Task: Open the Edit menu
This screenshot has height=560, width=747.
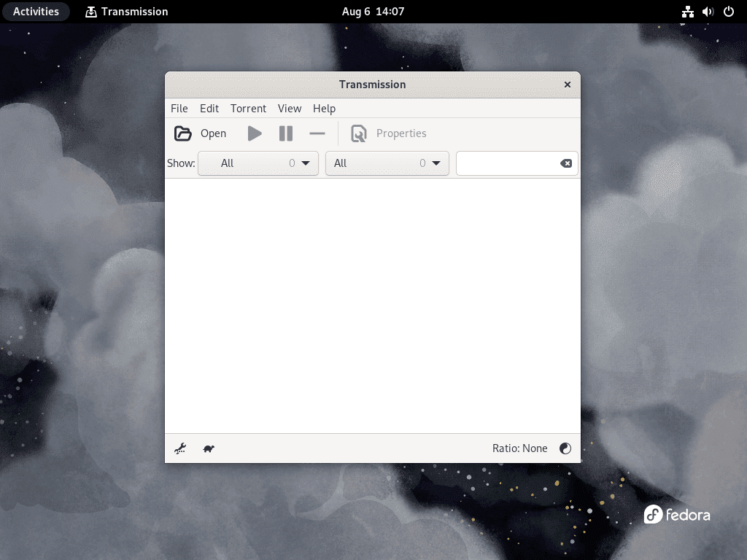Action: click(209, 108)
